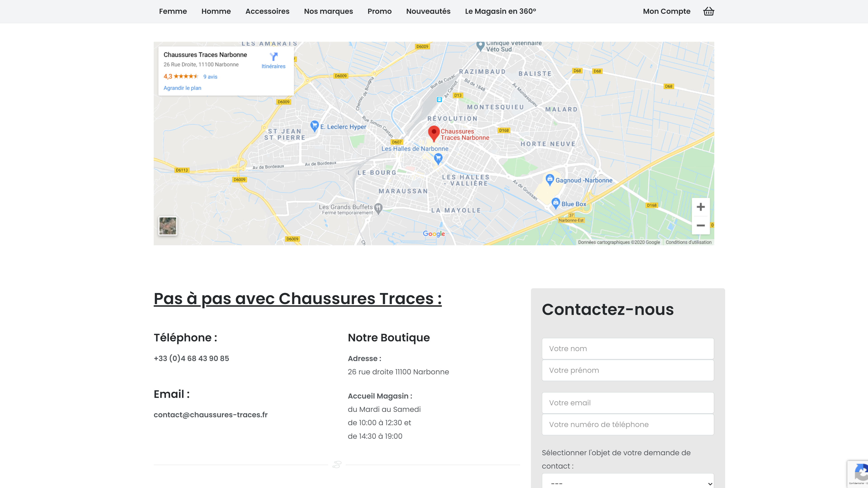Click the 26 rue droite 11100 Narbonne address
This screenshot has width=868, height=488.
tap(398, 372)
